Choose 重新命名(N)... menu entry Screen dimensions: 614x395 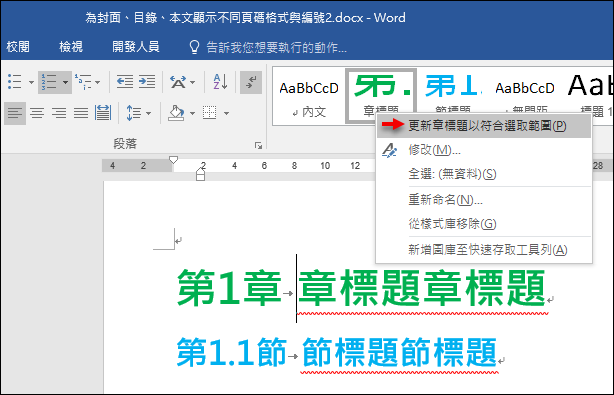click(484, 200)
